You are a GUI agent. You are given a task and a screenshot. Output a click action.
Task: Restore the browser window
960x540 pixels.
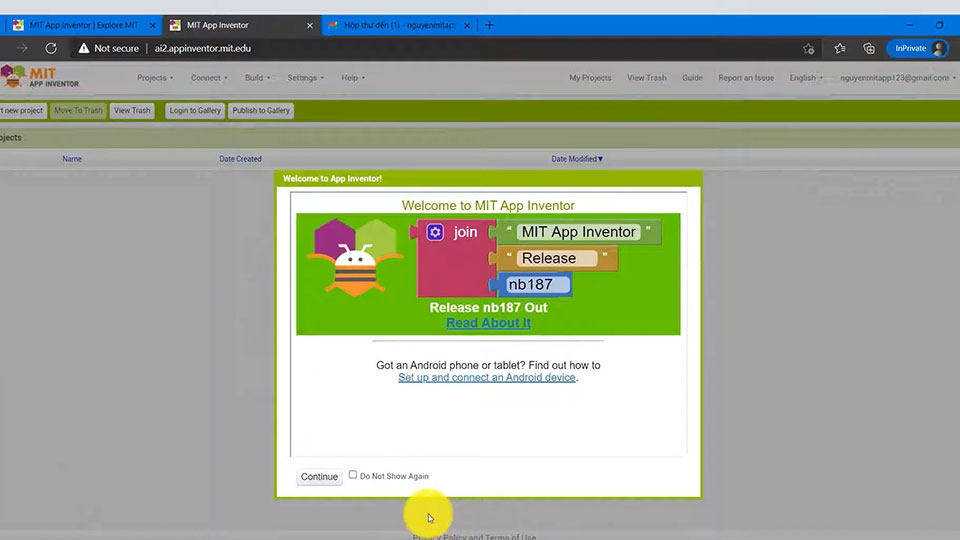tap(939, 25)
